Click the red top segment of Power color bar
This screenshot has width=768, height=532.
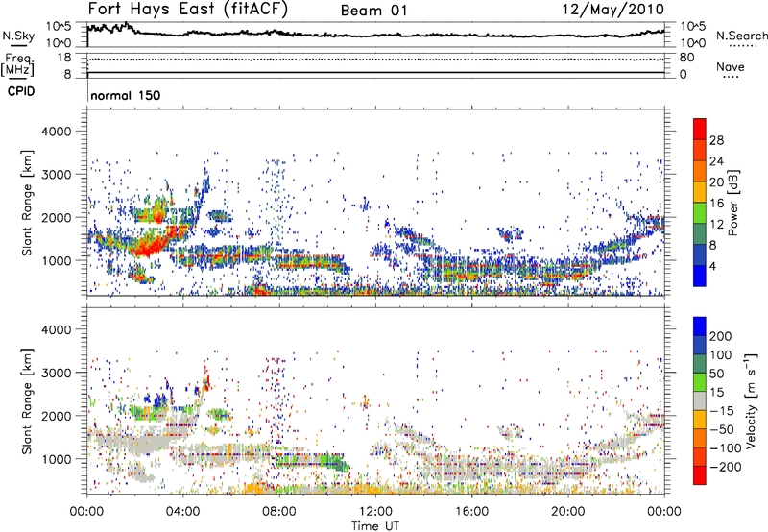click(700, 129)
